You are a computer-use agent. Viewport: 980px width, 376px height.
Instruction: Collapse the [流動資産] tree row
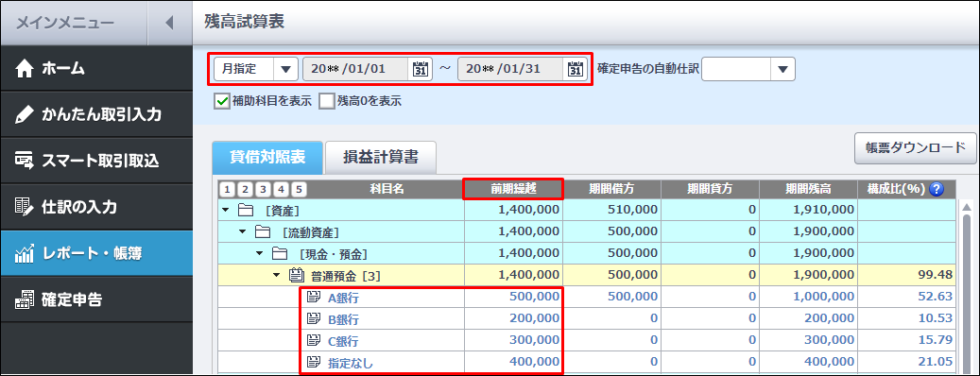[x=243, y=232]
